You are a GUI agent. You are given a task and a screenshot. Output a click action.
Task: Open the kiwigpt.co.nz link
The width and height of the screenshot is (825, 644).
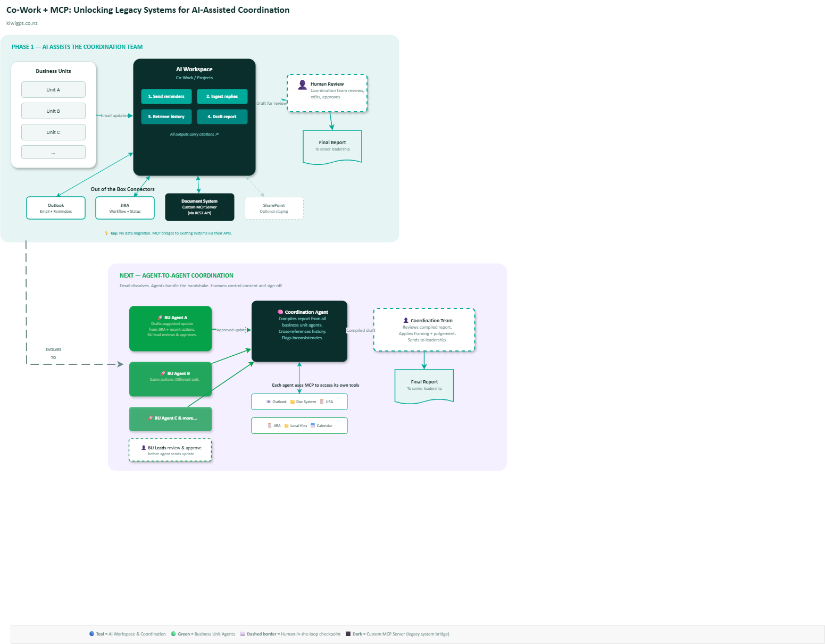click(21, 23)
